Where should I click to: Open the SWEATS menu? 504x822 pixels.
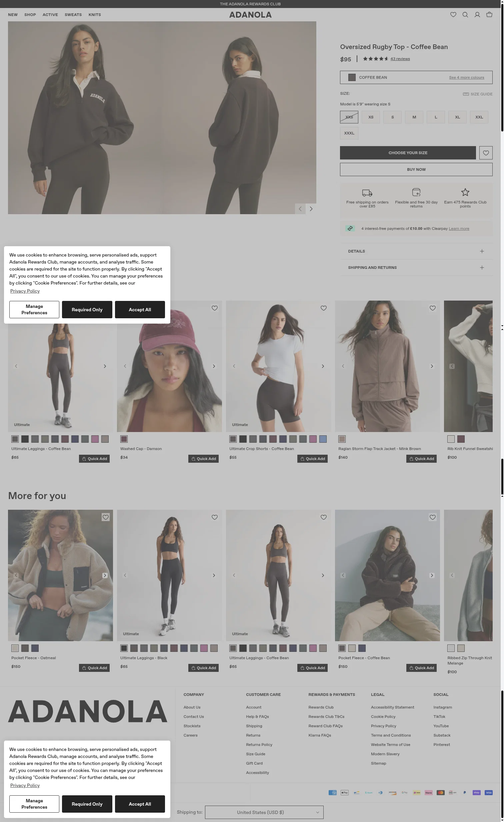point(73,15)
